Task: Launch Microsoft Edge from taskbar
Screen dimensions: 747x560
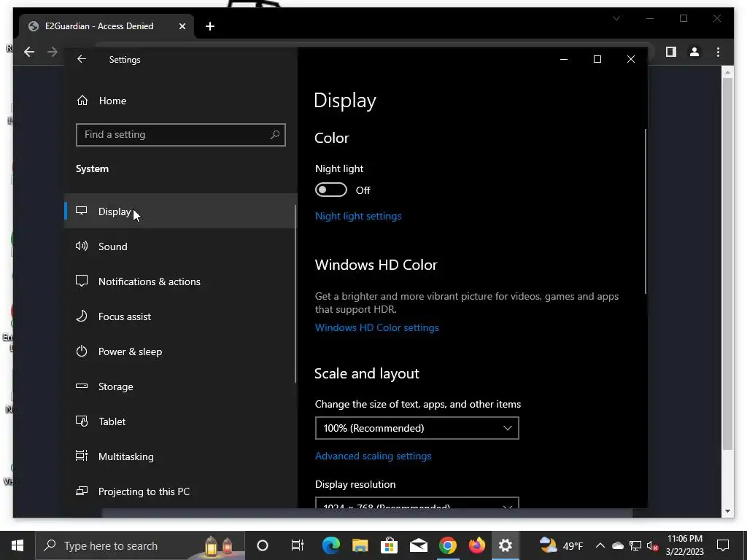Action: [x=330, y=545]
